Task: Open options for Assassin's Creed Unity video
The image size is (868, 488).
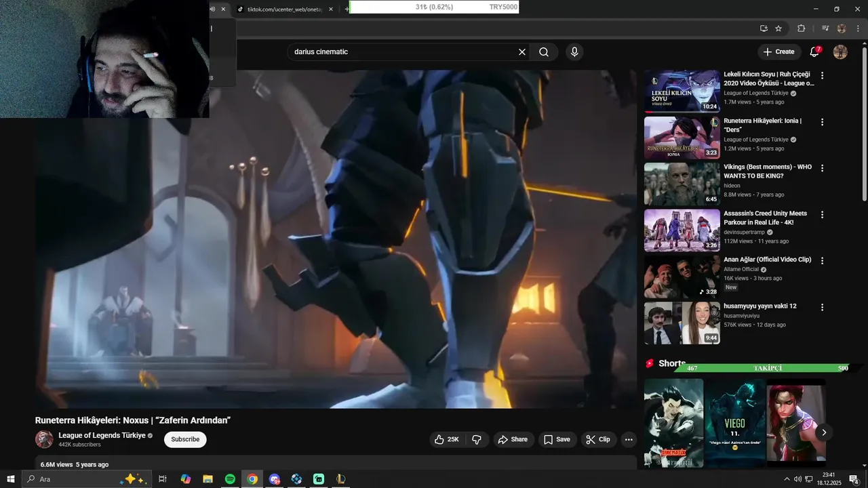Action: (x=823, y=215)
